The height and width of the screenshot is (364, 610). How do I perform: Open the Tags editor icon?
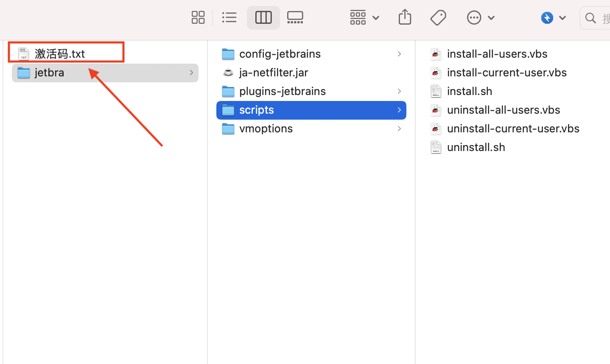click(x=438, y=18)
